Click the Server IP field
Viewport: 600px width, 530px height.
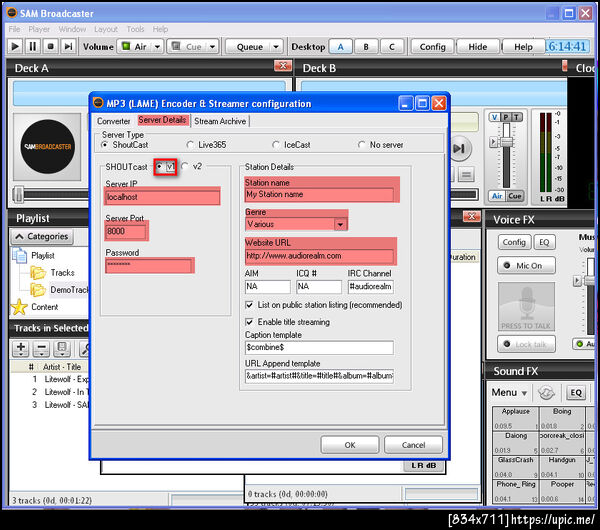pos(163,197)
